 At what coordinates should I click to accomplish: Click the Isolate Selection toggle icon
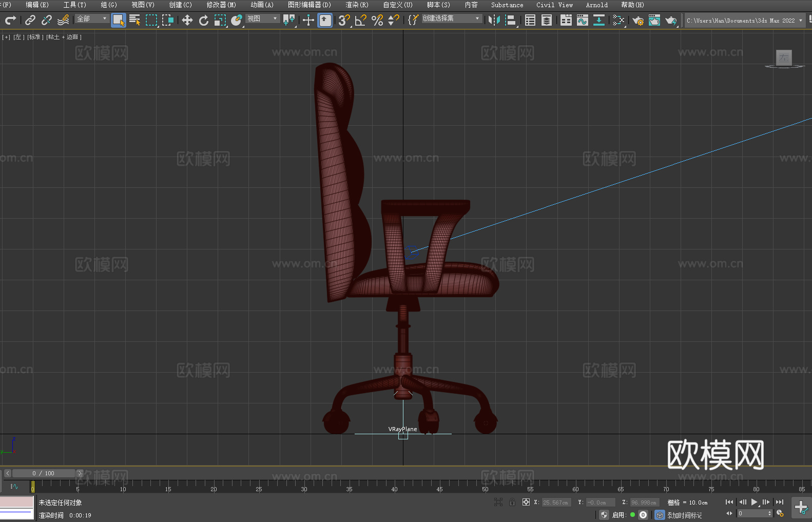pyautogui.click(x=498, y=502)
